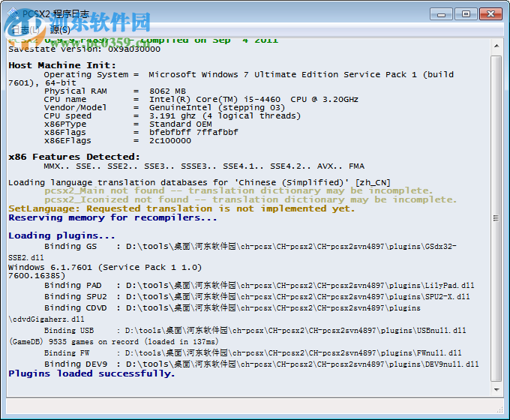
Task: Maximize the PCSX2 log window
Action: point(466,14)
